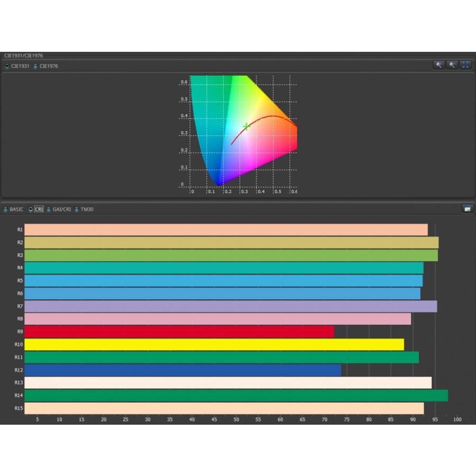Click the blue fit-to-view icon
476x476 pixels.
[465, 66]
